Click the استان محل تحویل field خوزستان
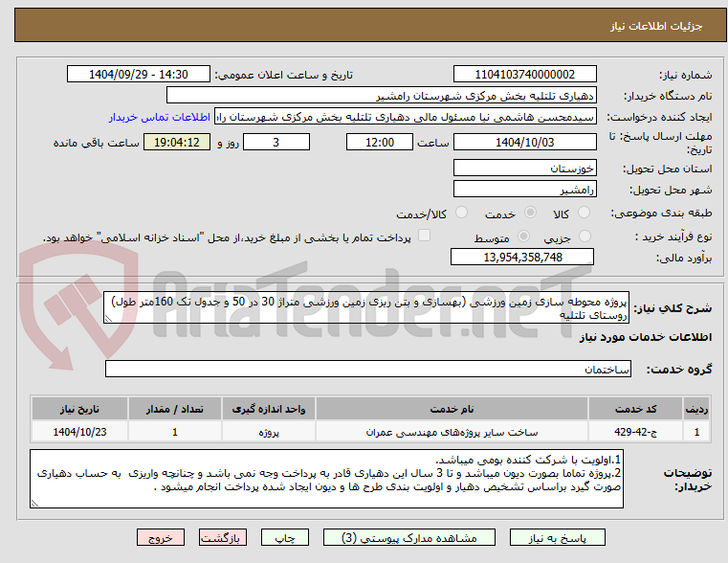Viewport: 728px width, 563px height. (x=524, y=168)
